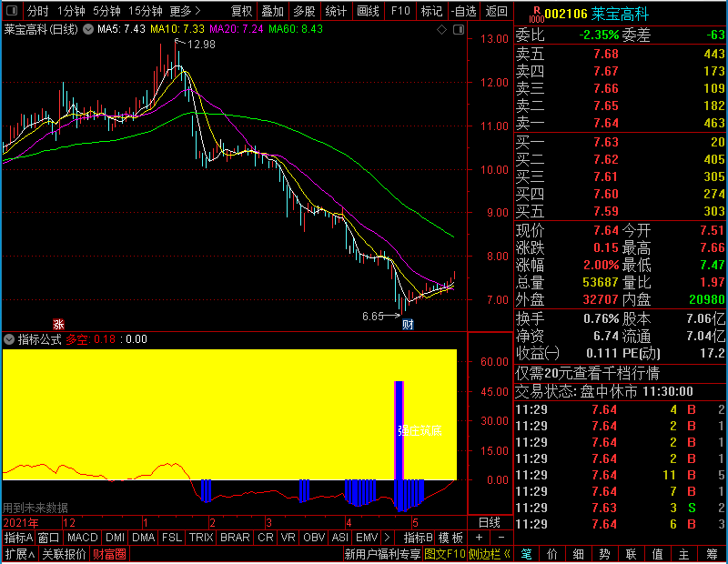728x564 pixels.
Task: Open the 指标A indicator group
Action: tap(18, 538)
